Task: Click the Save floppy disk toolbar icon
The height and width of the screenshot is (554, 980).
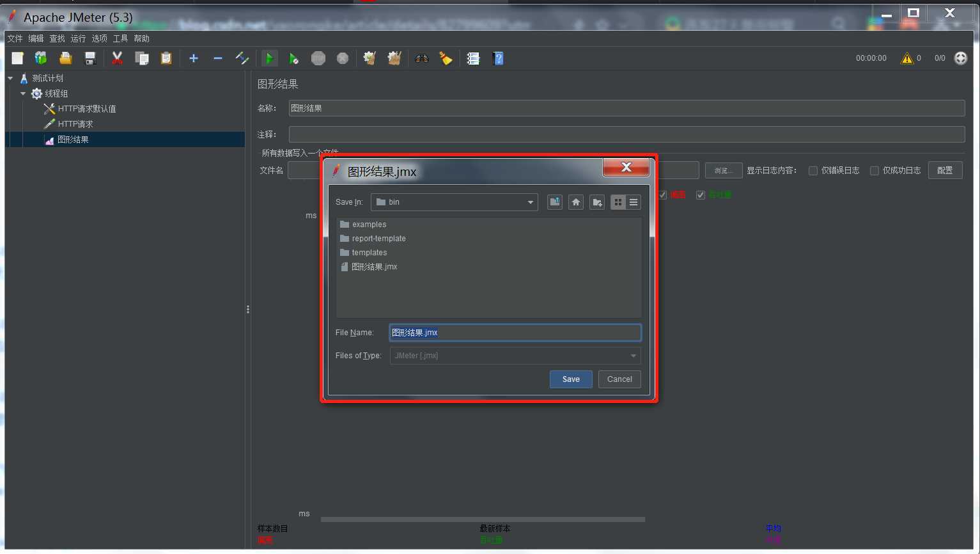Action: (90, 58)
